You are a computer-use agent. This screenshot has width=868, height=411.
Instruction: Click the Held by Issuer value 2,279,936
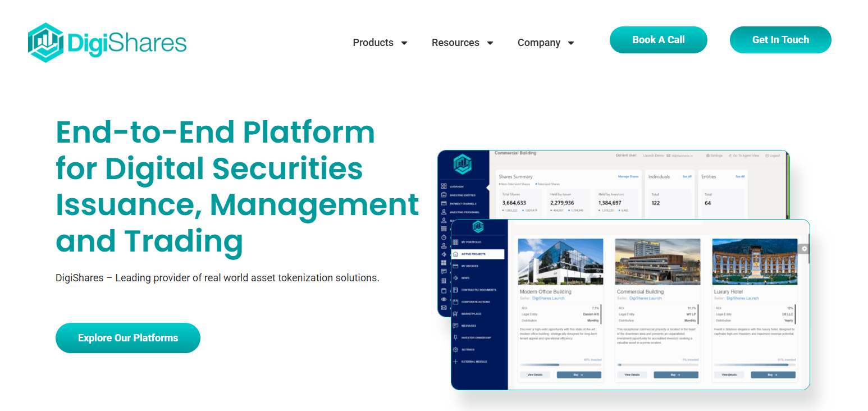coord(562,203)
